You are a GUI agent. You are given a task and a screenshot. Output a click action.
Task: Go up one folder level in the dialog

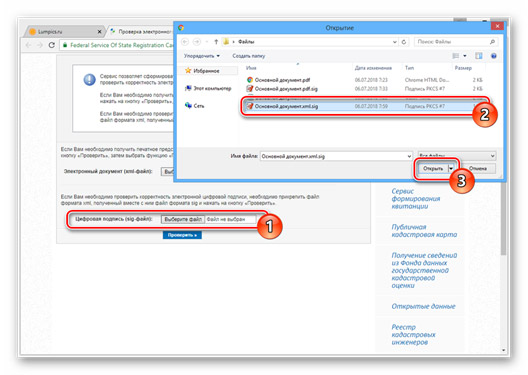point(216,42)
